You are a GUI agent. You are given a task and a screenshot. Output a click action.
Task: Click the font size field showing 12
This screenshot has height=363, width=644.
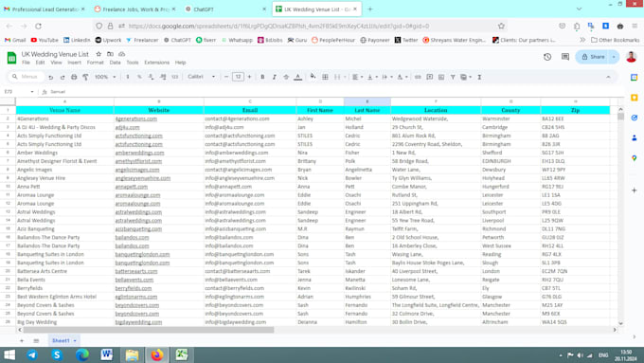point(238,77)
